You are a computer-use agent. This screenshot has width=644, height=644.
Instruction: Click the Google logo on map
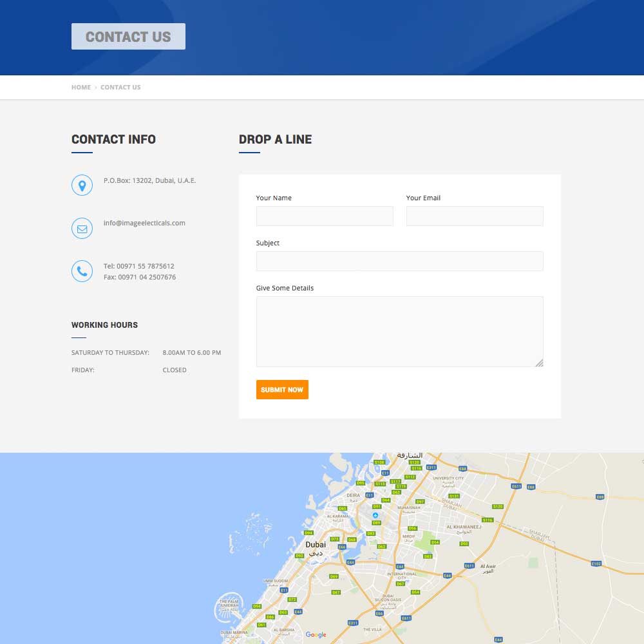click(x=316, y=634)
